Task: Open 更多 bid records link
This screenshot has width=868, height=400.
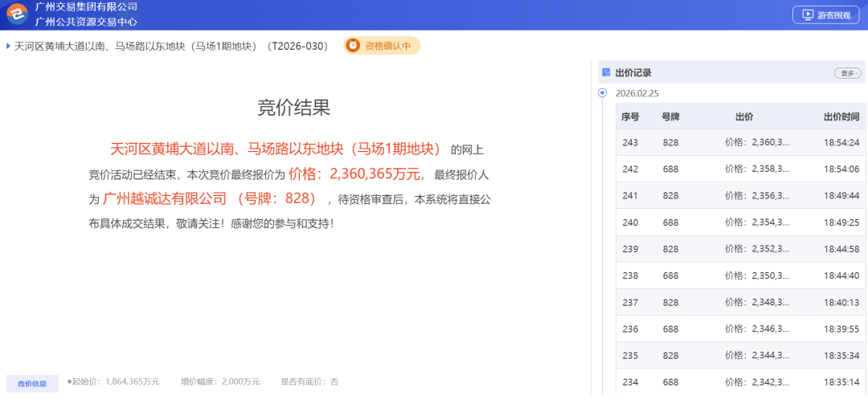Action: [x=848, y=73]
